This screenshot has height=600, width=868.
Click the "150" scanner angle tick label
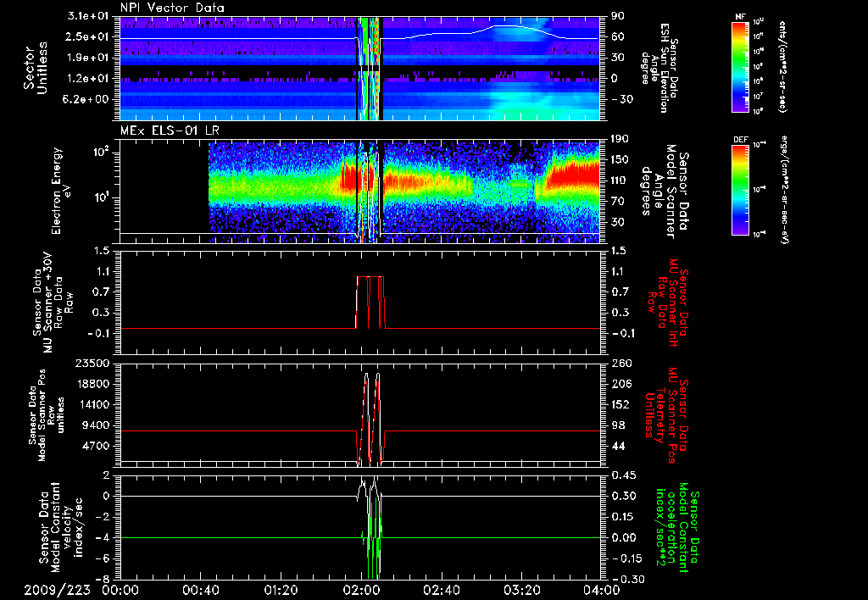click(620, 160)
